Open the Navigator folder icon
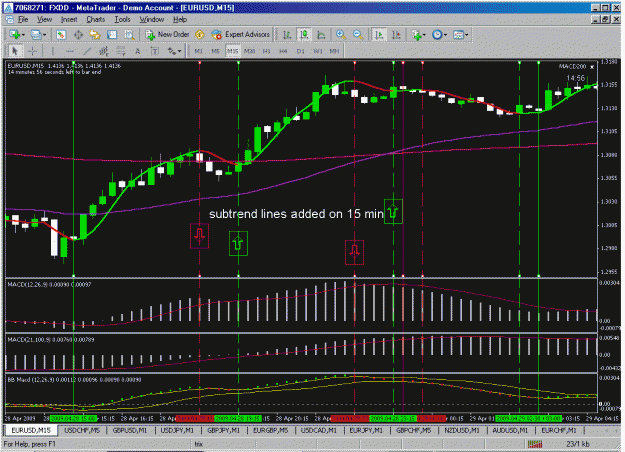The width and height of the screenshot is (625, 452). pyautogui.click(x=95, y=35)
